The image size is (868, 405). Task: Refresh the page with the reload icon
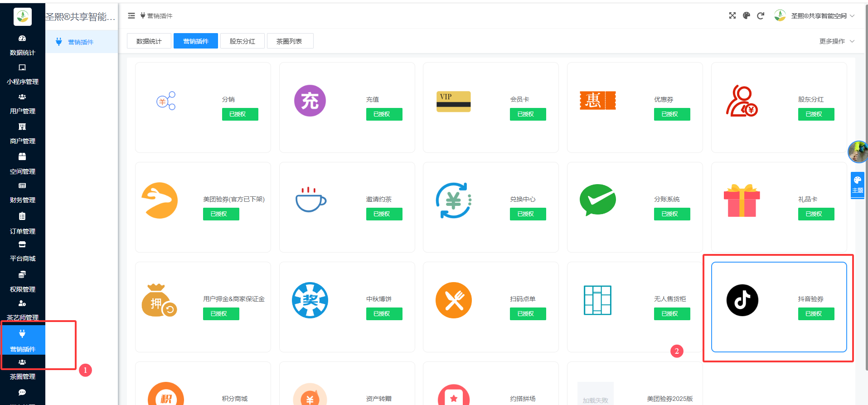[761, 15]
